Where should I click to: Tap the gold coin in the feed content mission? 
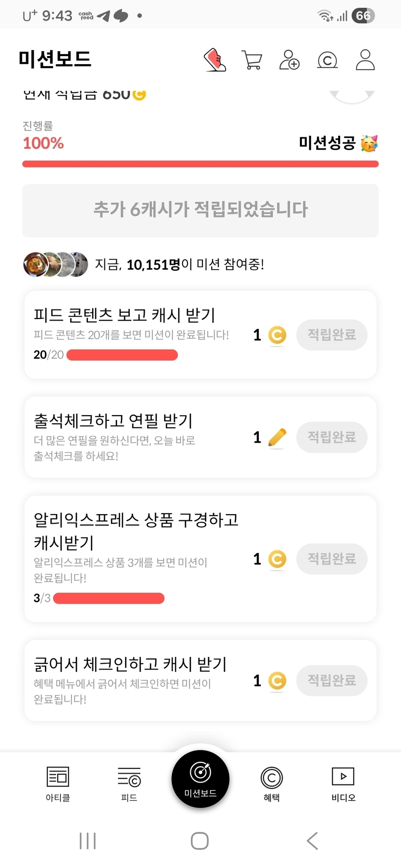tap(277, 335)
